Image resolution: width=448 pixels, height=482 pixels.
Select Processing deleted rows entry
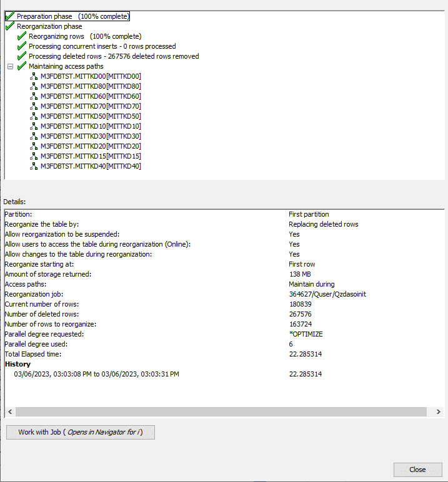pyautogui.click(x=114, y=56)
